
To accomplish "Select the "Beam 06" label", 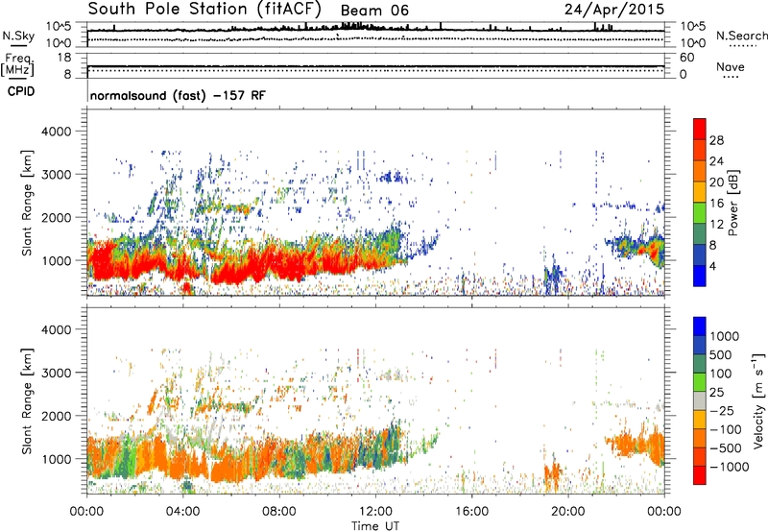I will coord(374,11).
